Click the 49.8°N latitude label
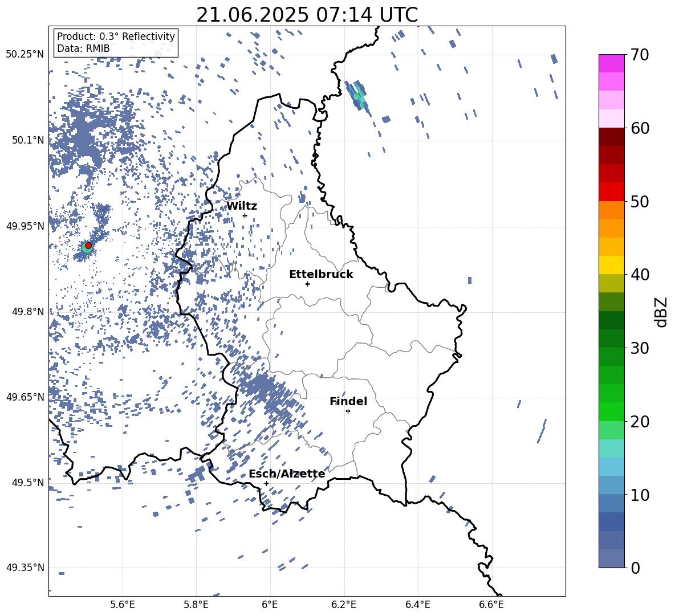Screen dimensions: 675x616 (x=27, y=312)
